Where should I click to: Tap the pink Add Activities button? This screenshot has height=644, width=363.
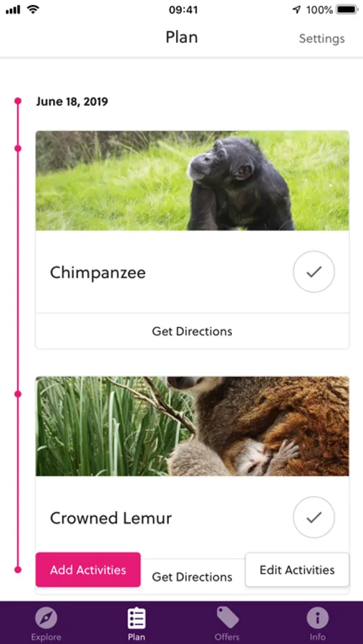coord(88,570)
